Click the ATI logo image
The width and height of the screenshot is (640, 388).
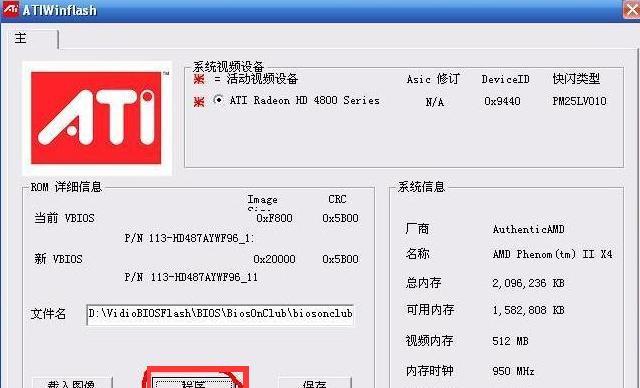click(97, 118)
